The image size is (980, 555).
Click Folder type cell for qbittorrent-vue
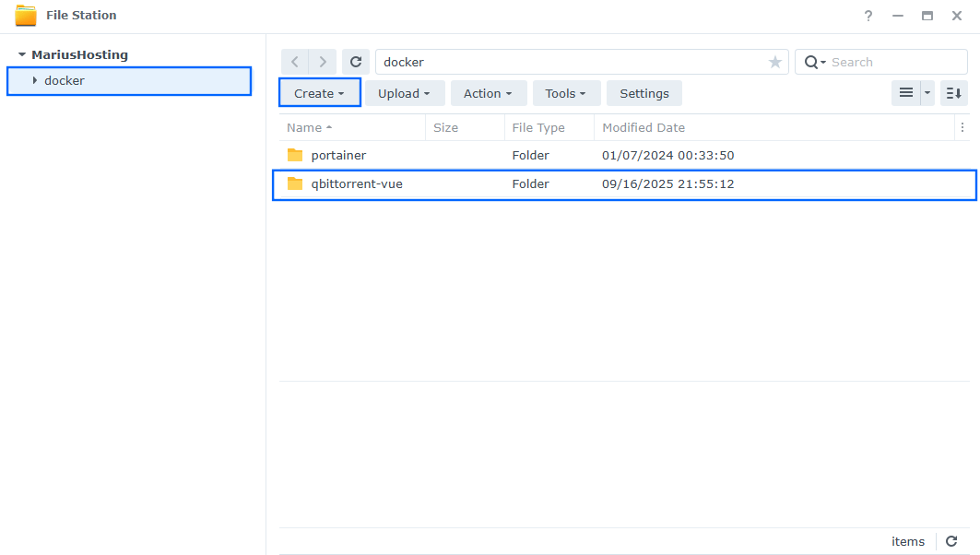tap(531, 183)
